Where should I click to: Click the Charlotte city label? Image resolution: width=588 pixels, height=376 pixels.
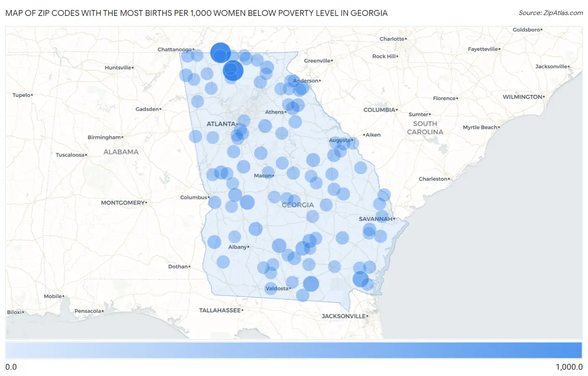point(392,39)
